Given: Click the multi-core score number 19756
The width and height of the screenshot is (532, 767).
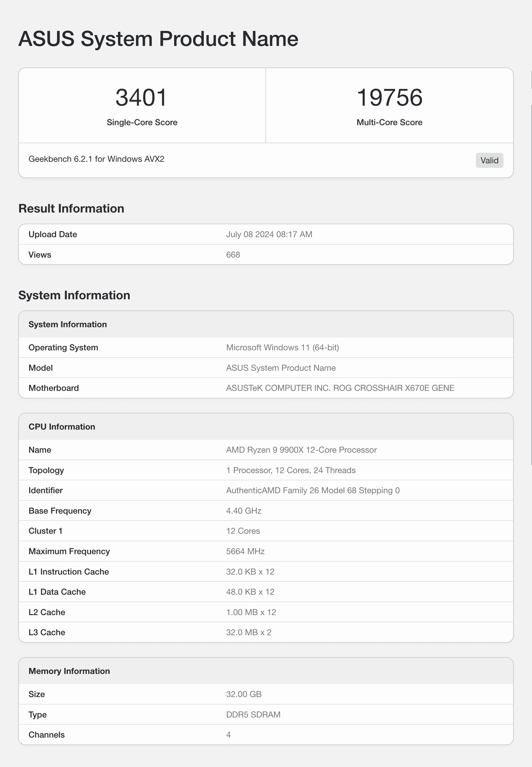Looking at the screenshot, I should point(389,98).
